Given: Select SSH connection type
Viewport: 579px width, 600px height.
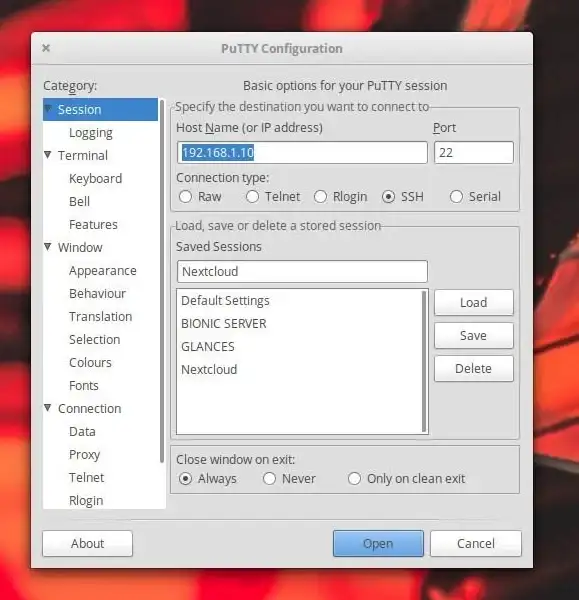Looking at the screenshot, I should [x=403, y=197].
